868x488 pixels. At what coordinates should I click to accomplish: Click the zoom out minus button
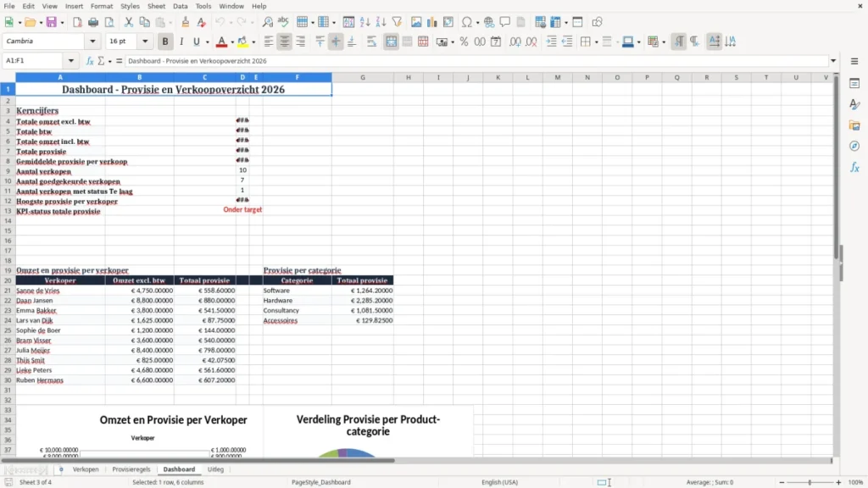coord(782,482)
